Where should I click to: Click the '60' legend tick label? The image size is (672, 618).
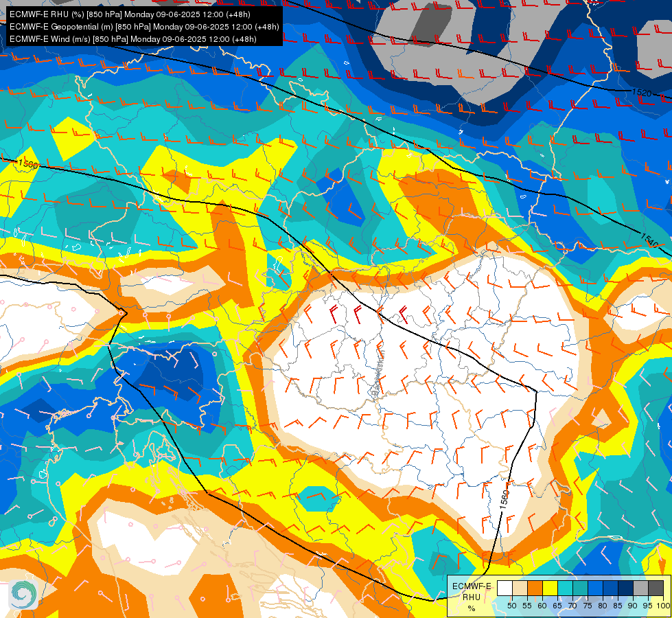(x=542, y=606)
